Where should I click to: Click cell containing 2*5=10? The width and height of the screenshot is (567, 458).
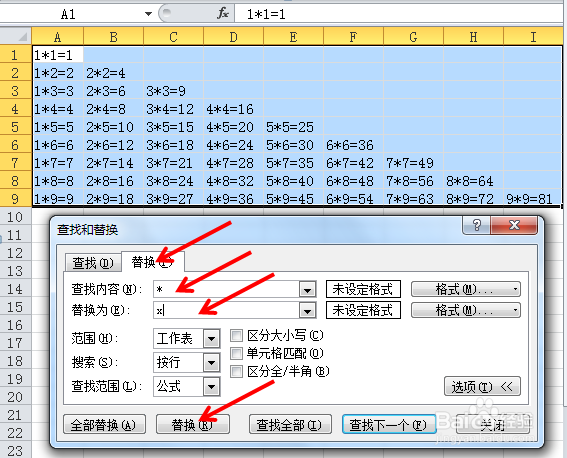(114, 127)
